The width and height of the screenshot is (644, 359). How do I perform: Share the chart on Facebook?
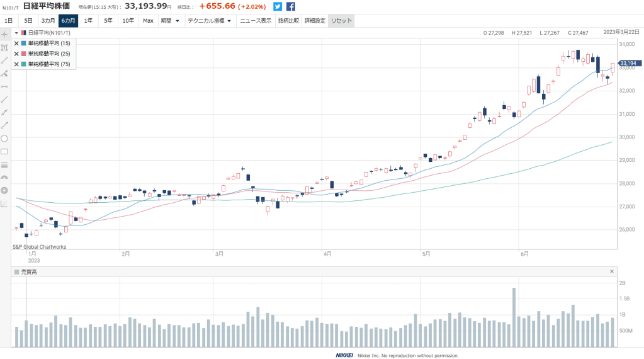(291, 6)
